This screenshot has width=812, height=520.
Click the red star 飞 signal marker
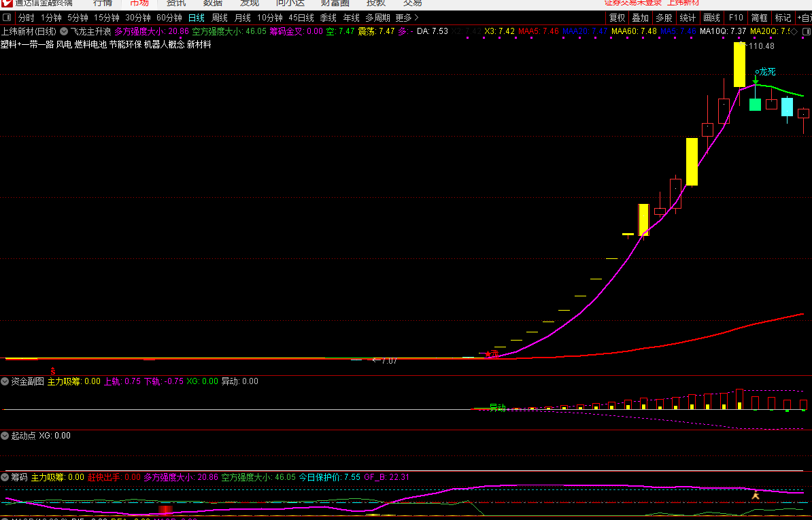coord(492,354)
